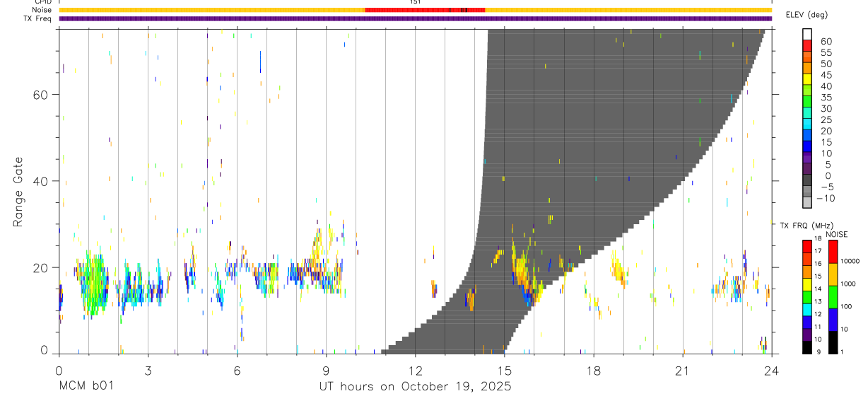Click the cyan segment of ELEV color bar
The width and height of the screenshot is (868, 401).
[807, 124]
